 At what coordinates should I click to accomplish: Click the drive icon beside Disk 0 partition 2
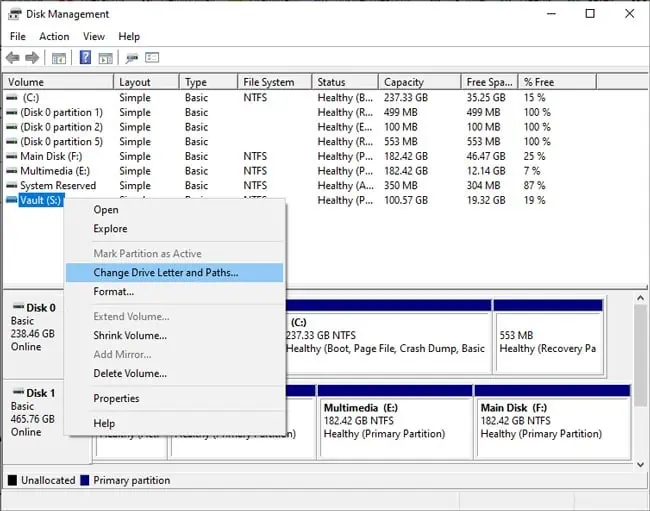(12, 127)
